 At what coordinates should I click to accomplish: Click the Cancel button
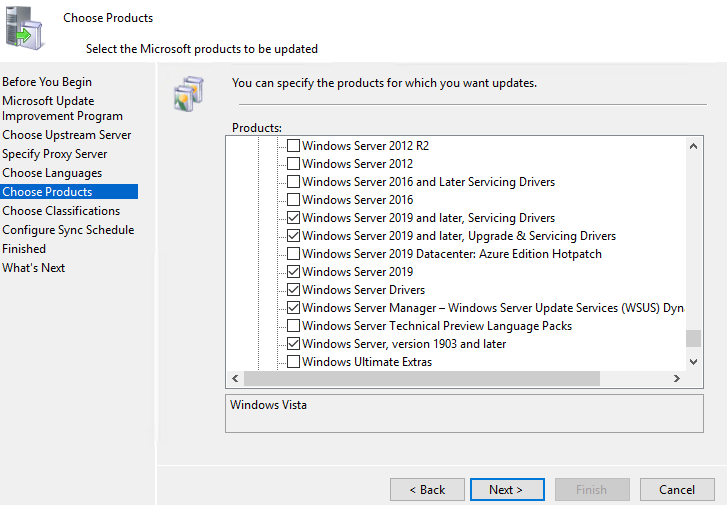point(677,490)
